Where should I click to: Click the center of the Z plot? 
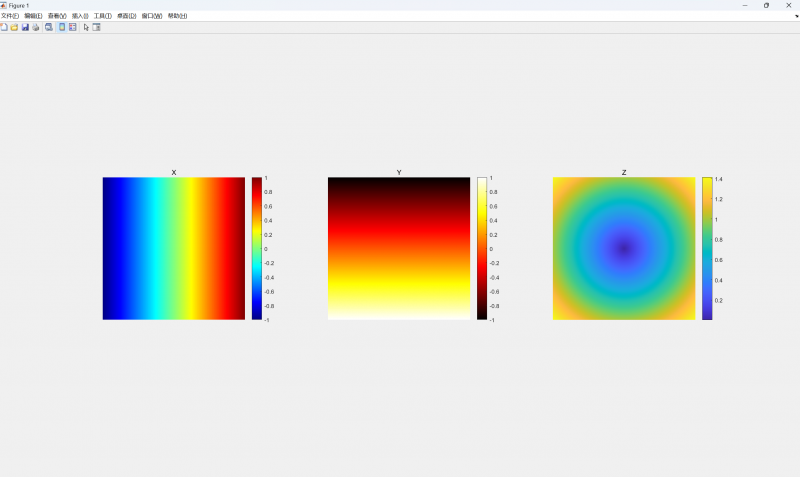click(x=624, y=248)
